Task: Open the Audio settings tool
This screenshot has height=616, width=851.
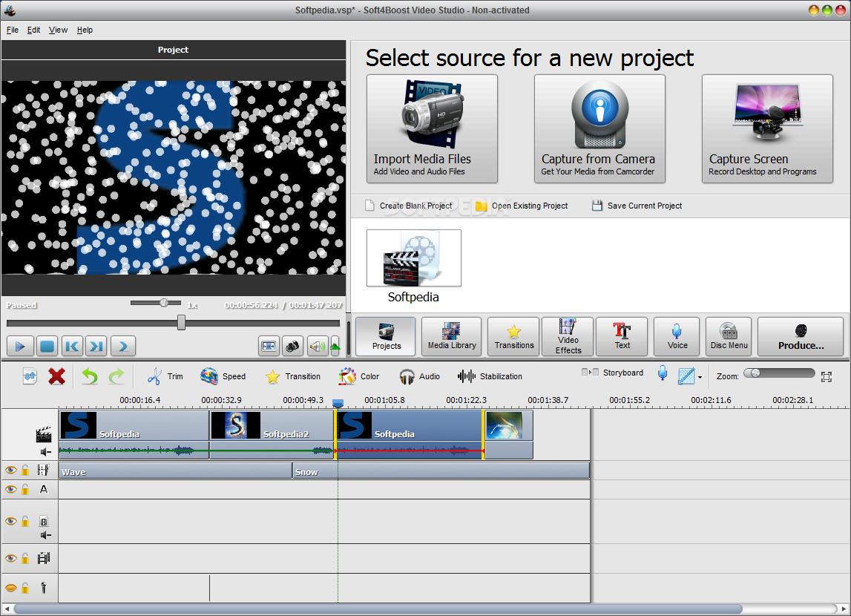Action: click(419, 376)
